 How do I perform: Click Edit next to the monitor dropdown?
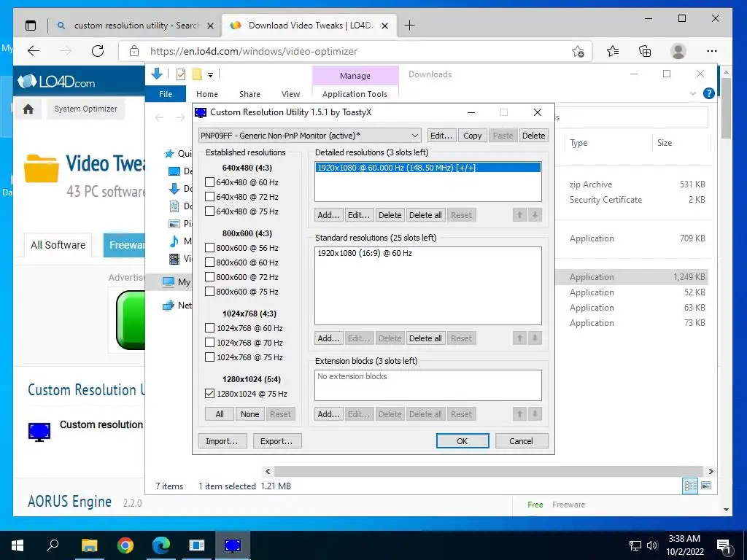click(441, 136)
